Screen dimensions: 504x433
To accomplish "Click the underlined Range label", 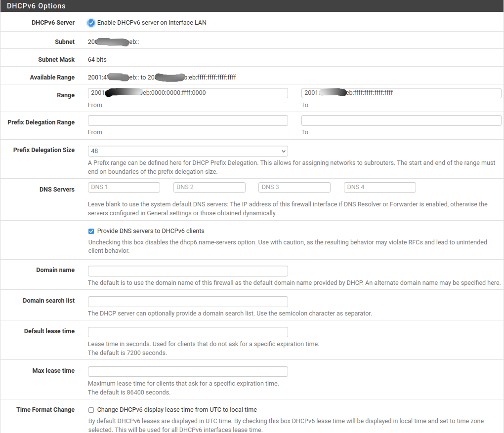I will click(66, 95).
